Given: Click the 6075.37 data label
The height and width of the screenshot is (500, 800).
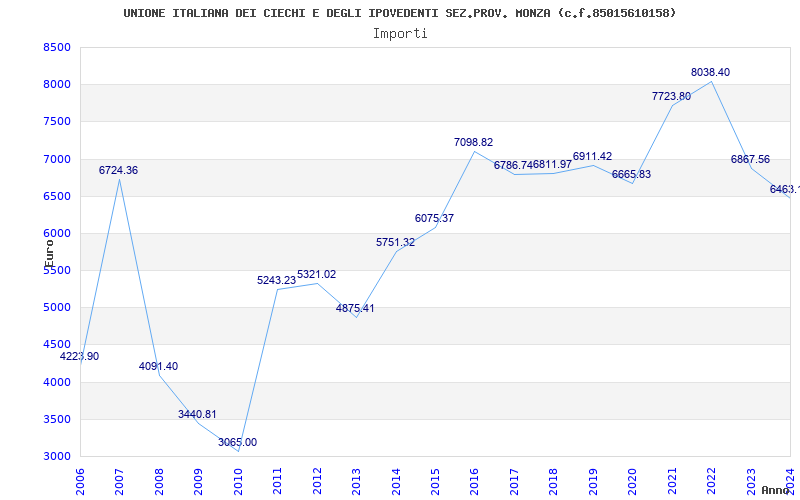Looking at the screenshot, I should click(x=434, y=218).
